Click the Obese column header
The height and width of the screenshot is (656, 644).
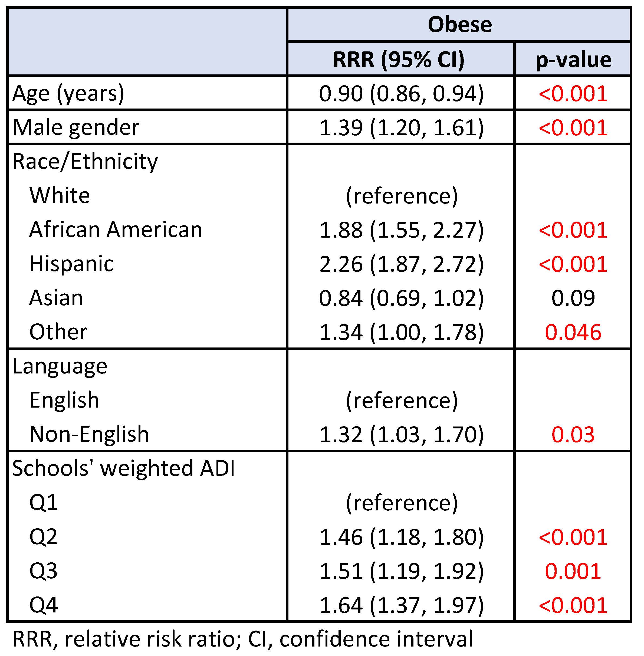[460, 25]
